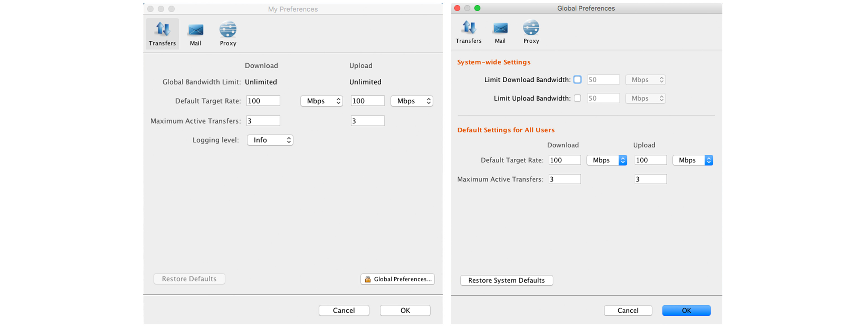This screenshot has height=328, width=868.
Task: Open Transfers tab in My Preferences
Action: point(162,33)
